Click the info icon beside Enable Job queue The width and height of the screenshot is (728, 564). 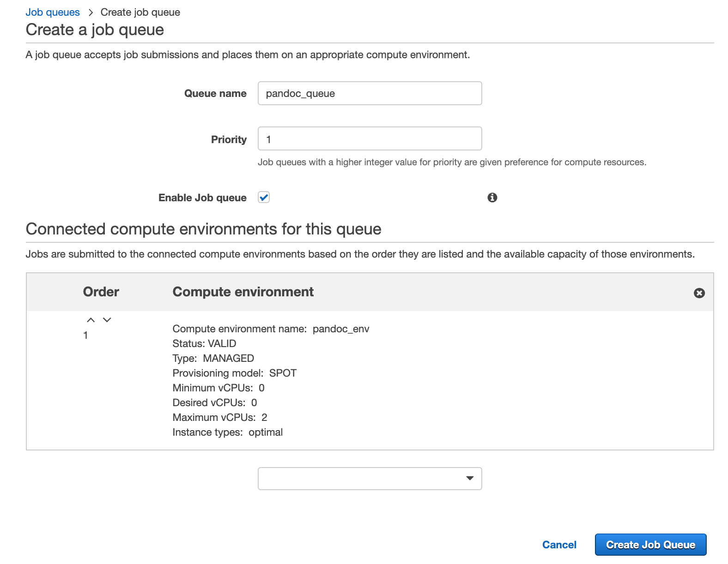click(492, 198)
